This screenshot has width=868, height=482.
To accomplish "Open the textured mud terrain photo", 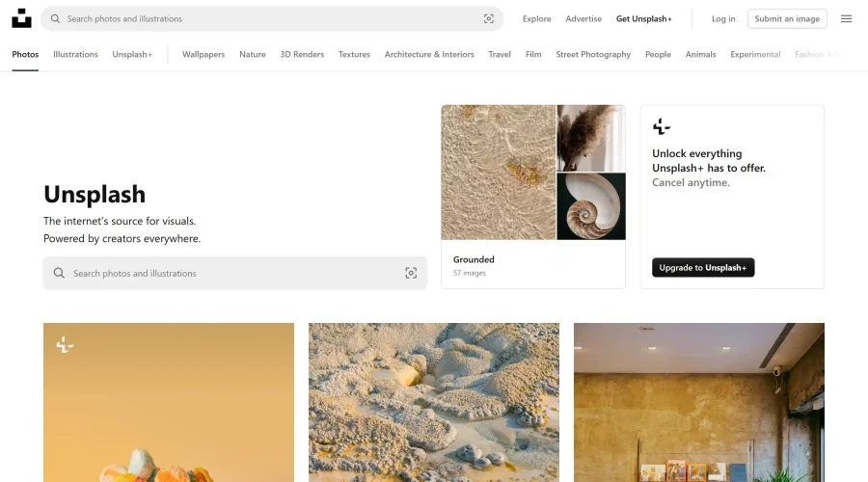I will [434, 402].
